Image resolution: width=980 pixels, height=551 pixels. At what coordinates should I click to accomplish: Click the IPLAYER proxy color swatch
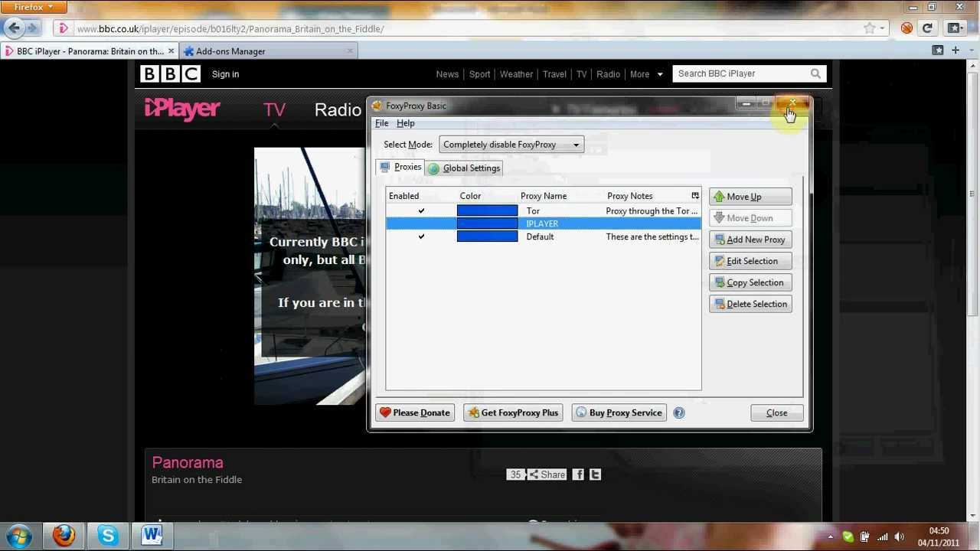(488, 223)
